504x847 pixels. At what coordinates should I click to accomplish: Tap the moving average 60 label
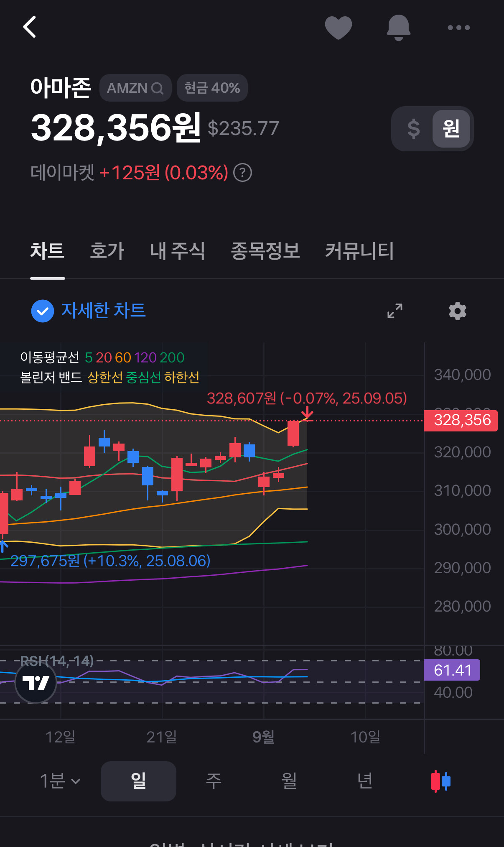pyautogui.click(x=123, y=358)
